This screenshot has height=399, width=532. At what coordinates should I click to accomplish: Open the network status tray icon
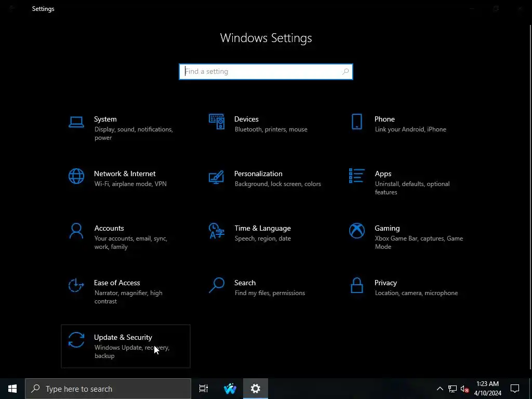[453, 389]
